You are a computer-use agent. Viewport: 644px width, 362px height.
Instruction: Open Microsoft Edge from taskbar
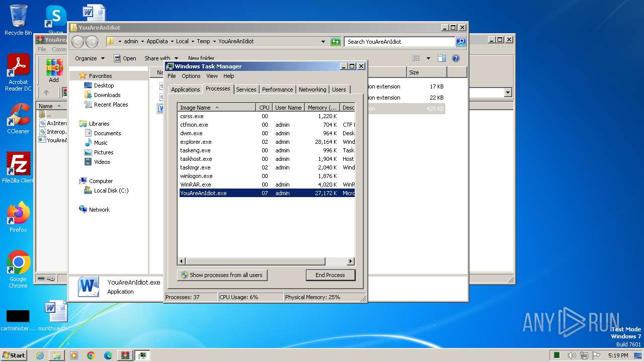(x=108, y=355)
